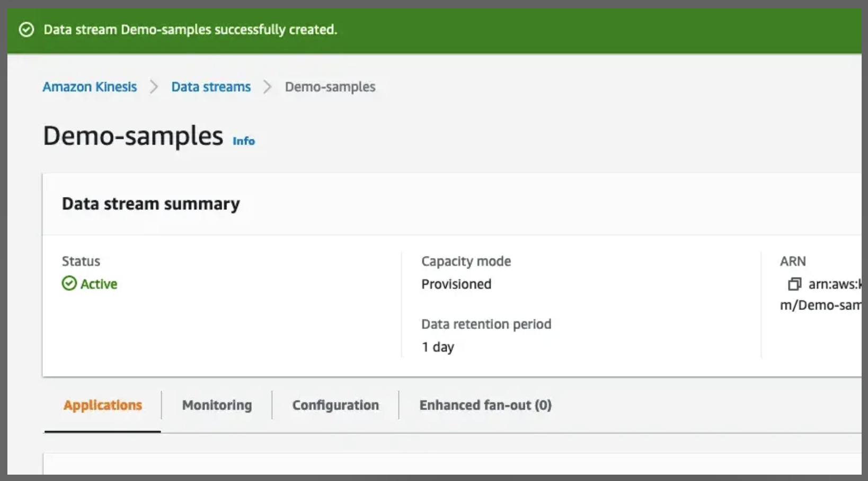Screen dimensions: 868x481
Task: Click the breadcrumb chevron after Amazon Kinesis
Action: [x=154, y=86]
